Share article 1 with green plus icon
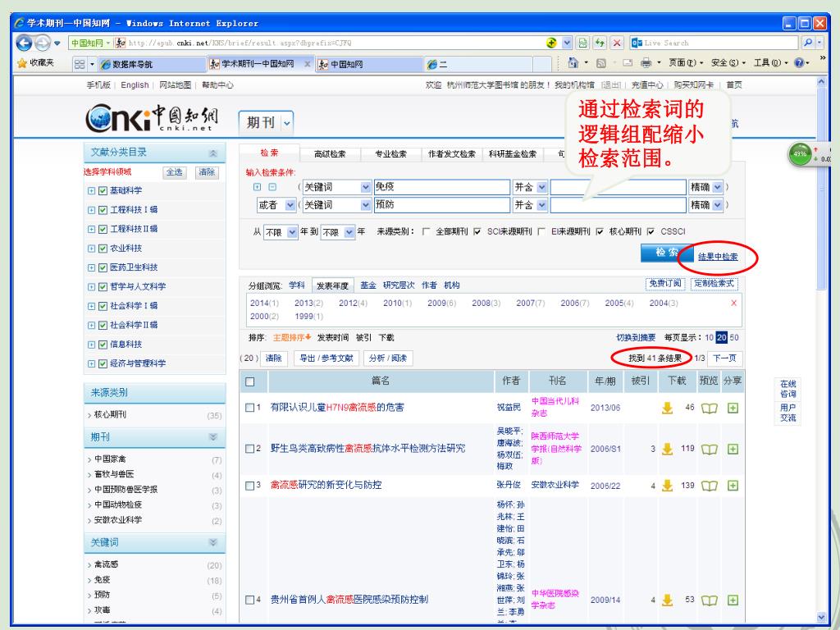 [733, 409]
